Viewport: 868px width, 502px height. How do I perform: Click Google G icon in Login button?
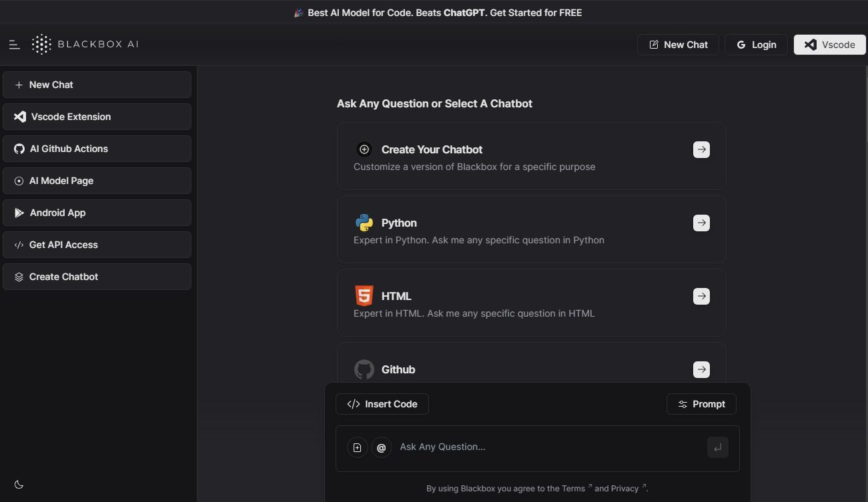pyautogui.click(x=741, y=45)
